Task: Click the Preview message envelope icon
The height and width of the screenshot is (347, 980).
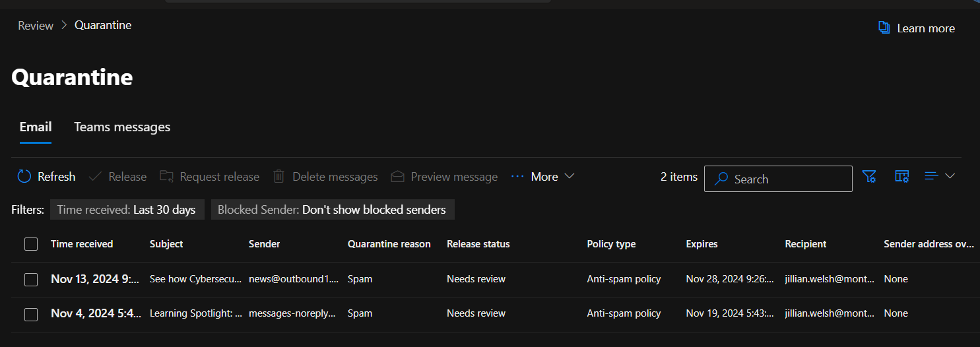Action: click(397, 177)
